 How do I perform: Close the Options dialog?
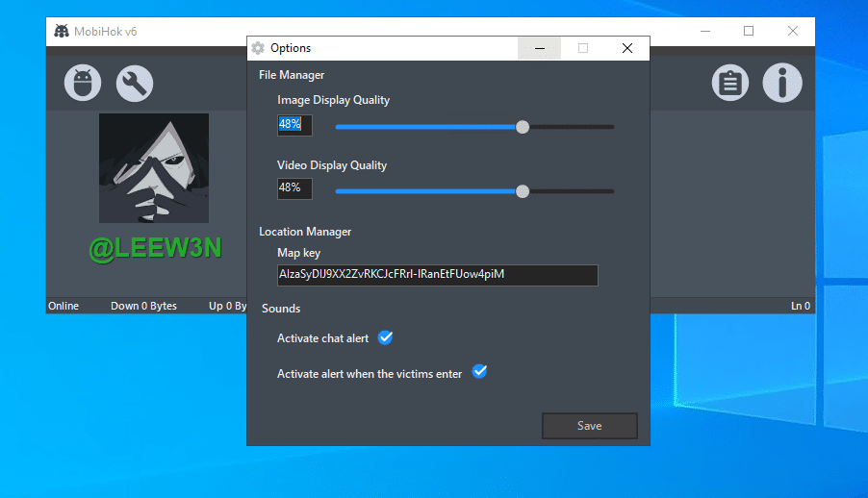626,48
